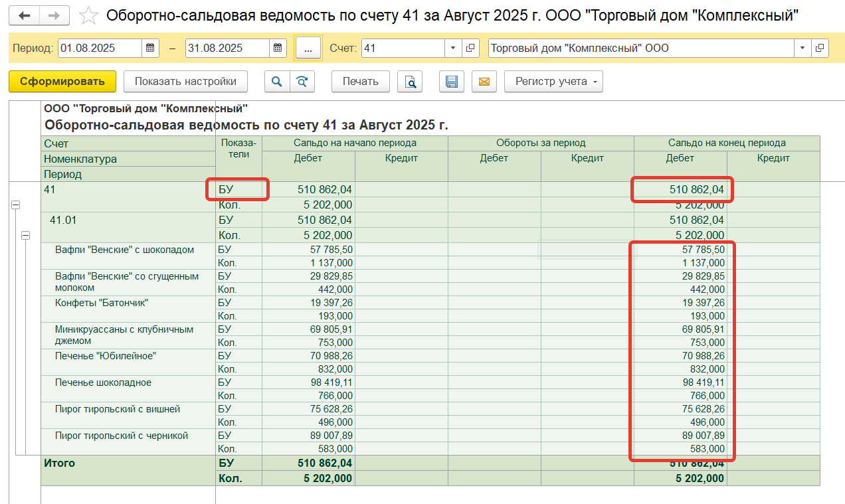Click the forward navigation arrow
The width and height of the screenshot is (845, 504).
tap(56, 15)
